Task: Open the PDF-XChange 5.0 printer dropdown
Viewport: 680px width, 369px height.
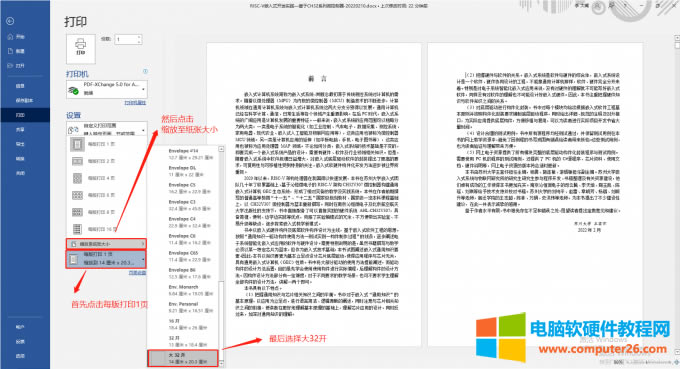Action: coord(107,89)
